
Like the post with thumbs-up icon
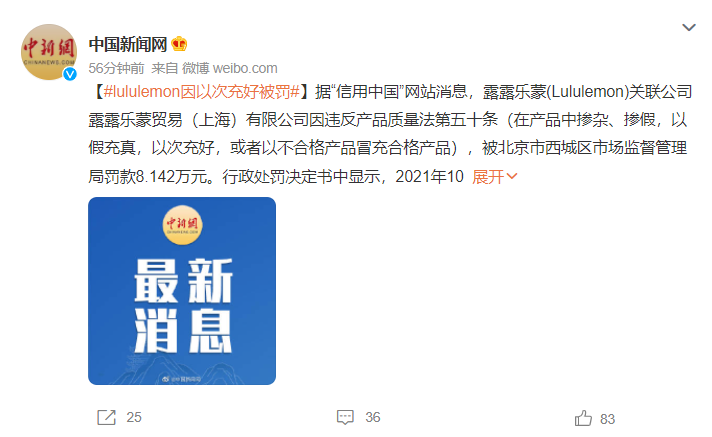coord(583,418)
